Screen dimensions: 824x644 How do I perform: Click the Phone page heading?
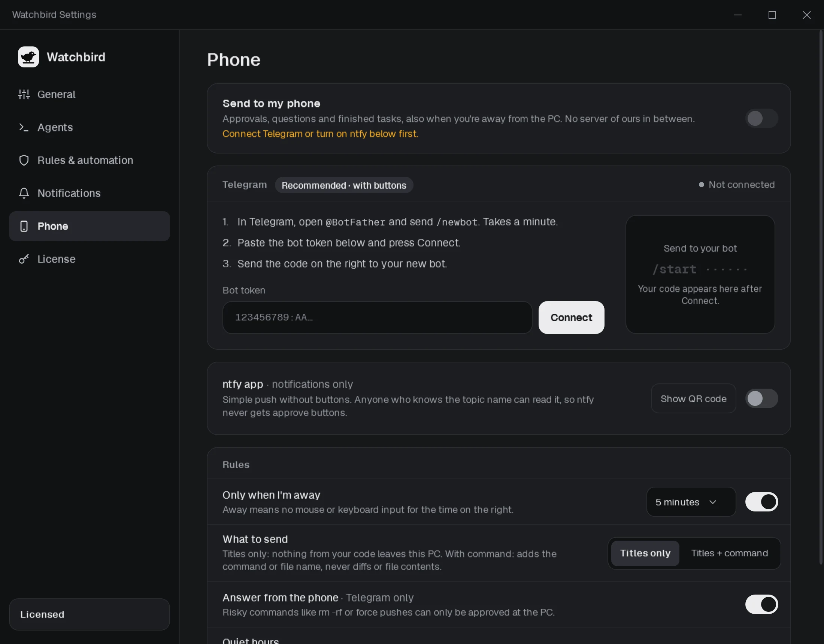tap(234, 60)
